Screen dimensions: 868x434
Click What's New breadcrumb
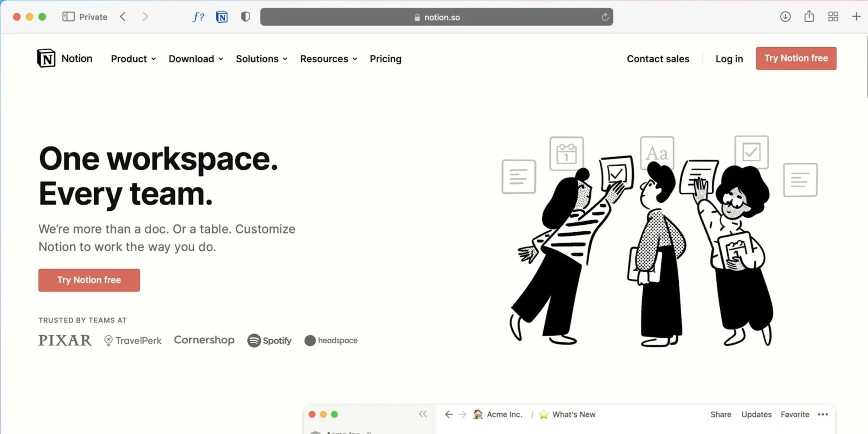click(567, 415)
